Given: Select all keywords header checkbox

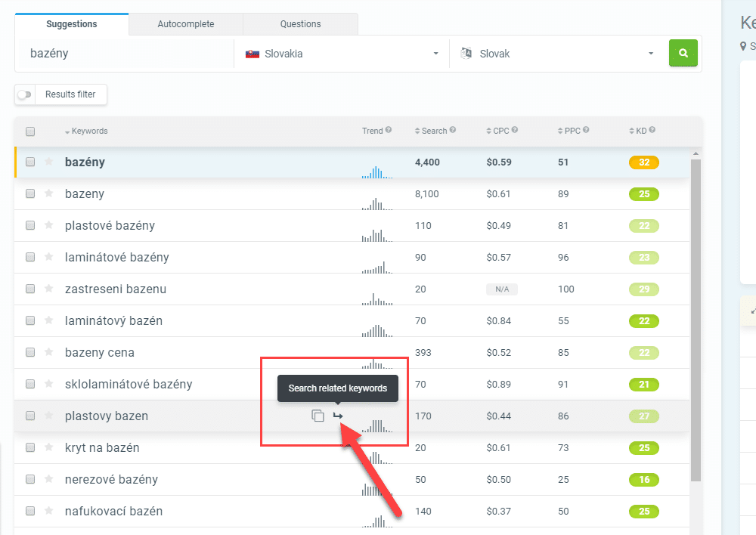Looking at the screenshot, I should (x=30, y=131).
